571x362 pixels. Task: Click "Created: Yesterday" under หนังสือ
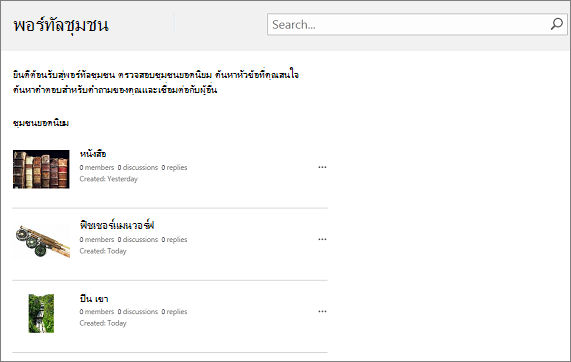pyautogui.click(x=109, y=179)
